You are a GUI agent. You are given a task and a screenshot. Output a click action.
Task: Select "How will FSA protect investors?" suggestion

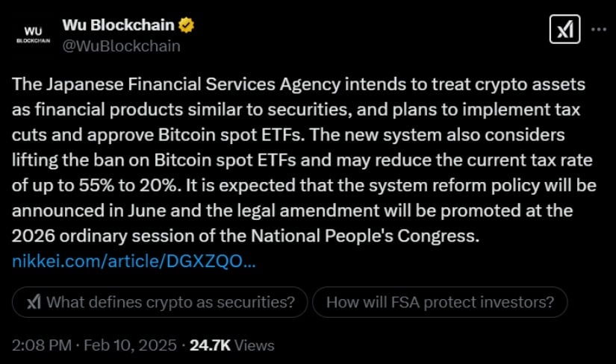(440, 302)
